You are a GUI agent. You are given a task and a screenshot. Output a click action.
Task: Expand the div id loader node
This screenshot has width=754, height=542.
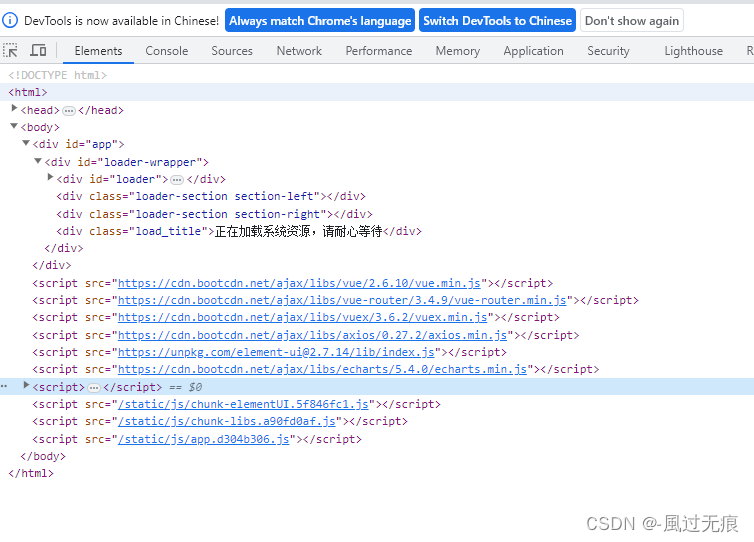click(x=50, y=177)
